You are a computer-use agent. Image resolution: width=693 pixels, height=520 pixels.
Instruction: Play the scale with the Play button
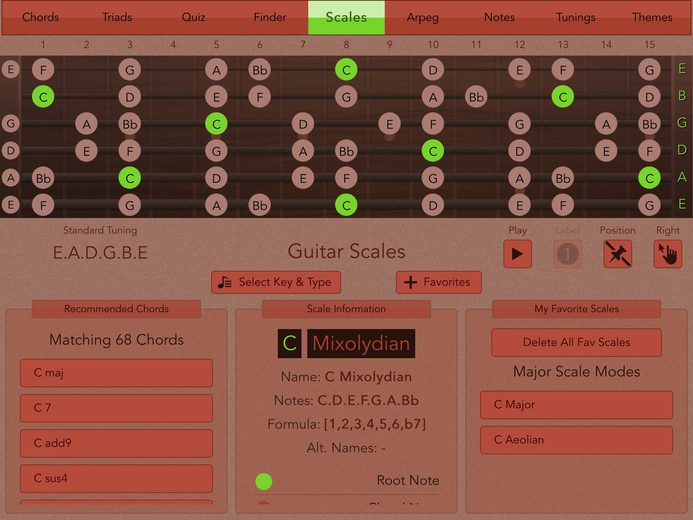click(x=517, y=254)
